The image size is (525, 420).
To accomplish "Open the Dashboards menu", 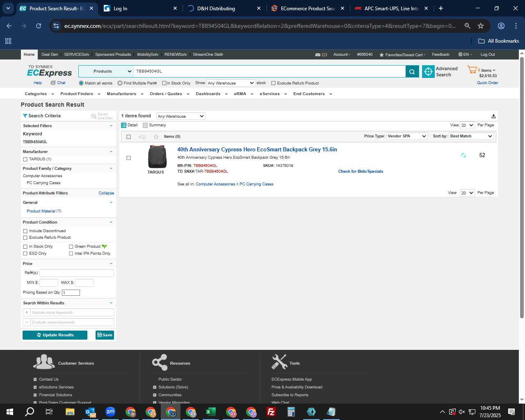I will pos(212,94).
